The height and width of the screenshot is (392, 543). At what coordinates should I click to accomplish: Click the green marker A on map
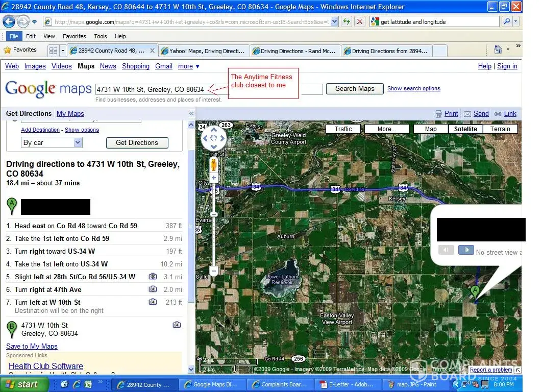475,292
